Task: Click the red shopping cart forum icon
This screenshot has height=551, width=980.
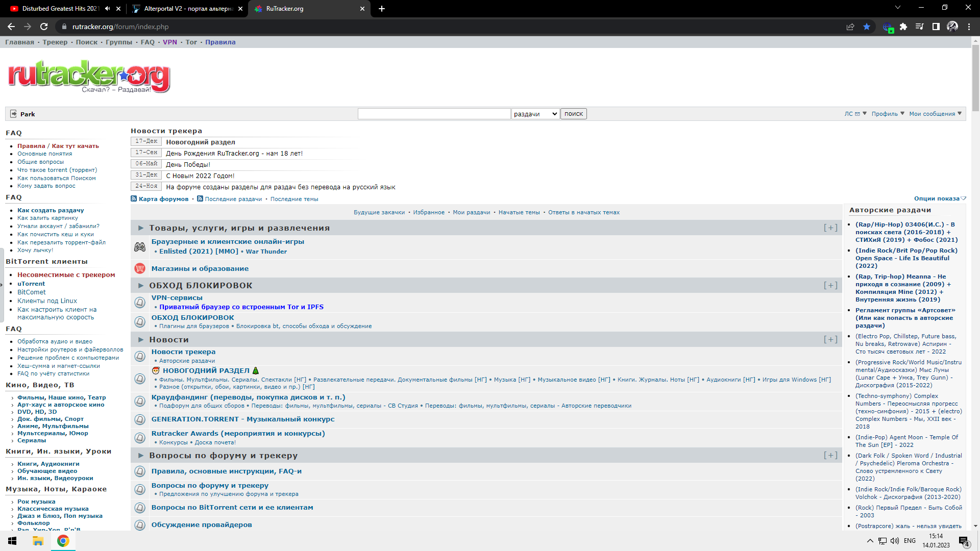Action: [140, 268]
